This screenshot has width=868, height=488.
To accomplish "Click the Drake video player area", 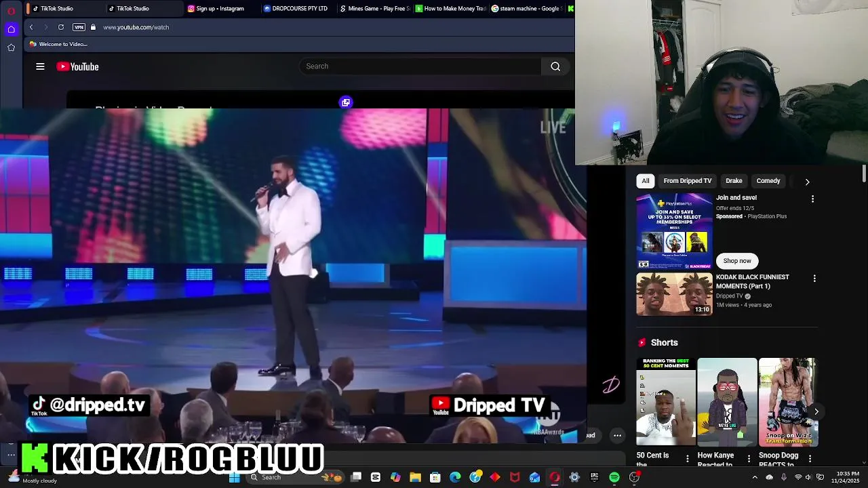I will point(293,276).
